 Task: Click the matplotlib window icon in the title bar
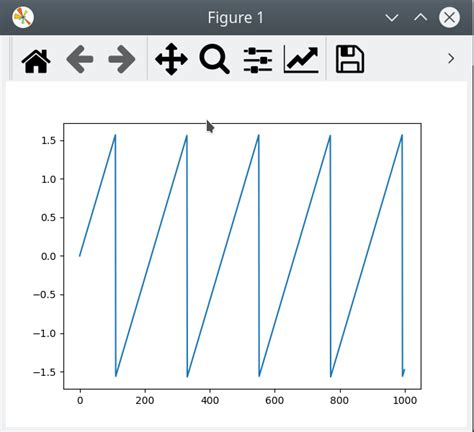(x=23, y=17)
